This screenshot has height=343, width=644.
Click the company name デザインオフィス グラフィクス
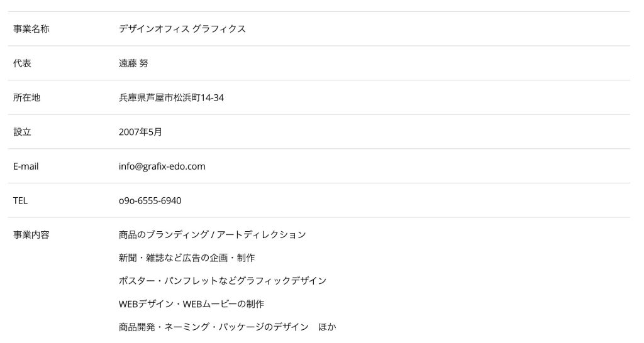[x=182, y=29]
